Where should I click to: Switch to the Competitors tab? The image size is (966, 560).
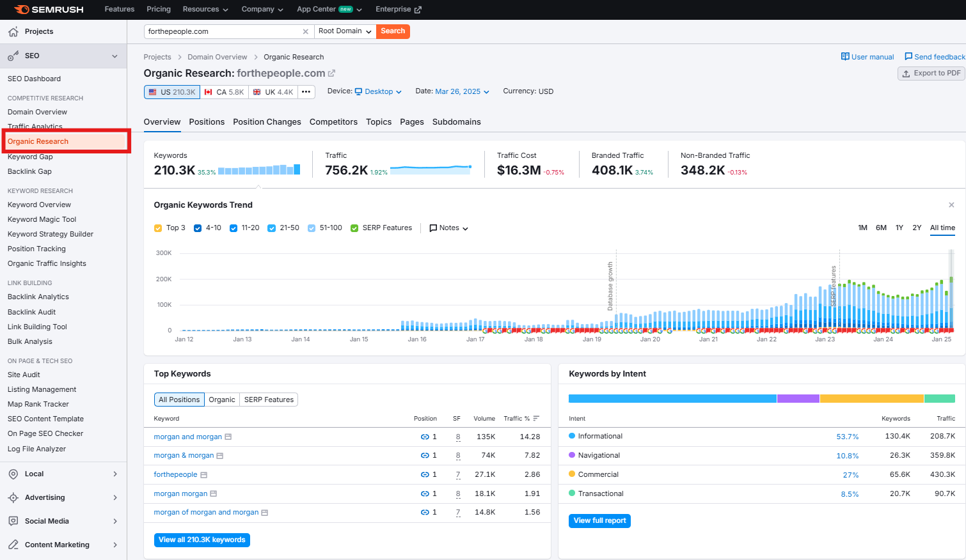pyautogui.click(x=333, y=122)
